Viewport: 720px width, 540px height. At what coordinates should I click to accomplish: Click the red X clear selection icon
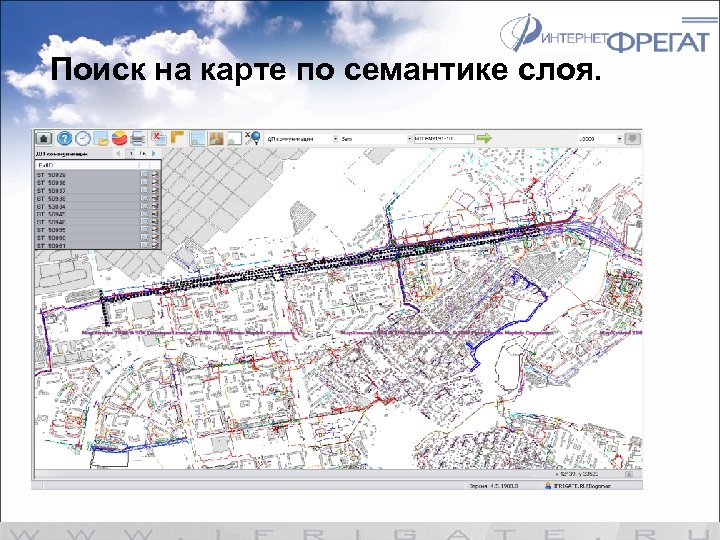[159, 138]
